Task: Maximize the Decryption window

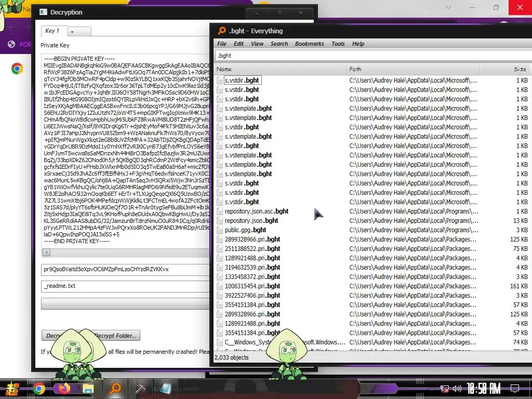Action: click(280, 13)
